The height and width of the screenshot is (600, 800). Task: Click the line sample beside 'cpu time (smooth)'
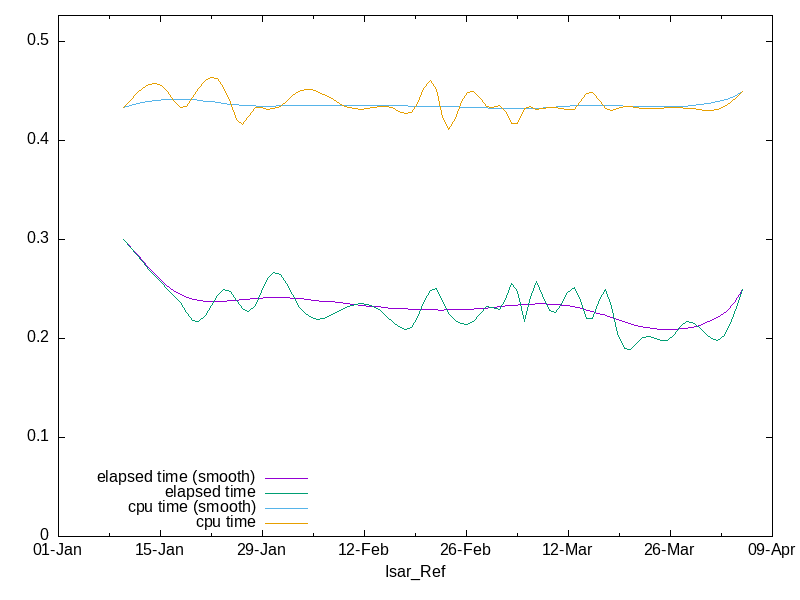pos(285,509)
